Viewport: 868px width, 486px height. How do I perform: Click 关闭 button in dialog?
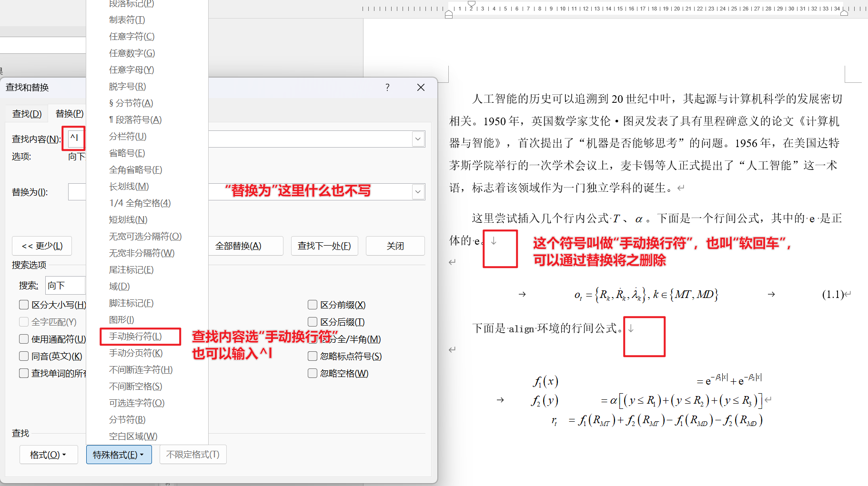[395, 246]
